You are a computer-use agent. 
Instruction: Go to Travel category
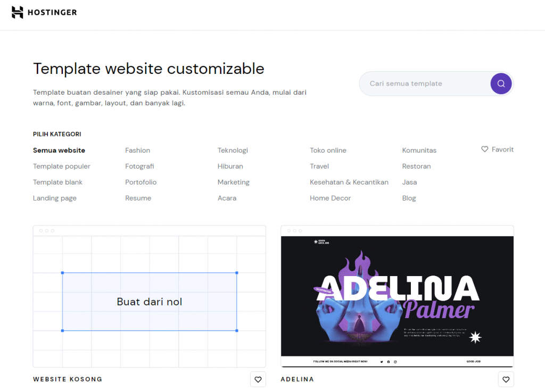319,166
